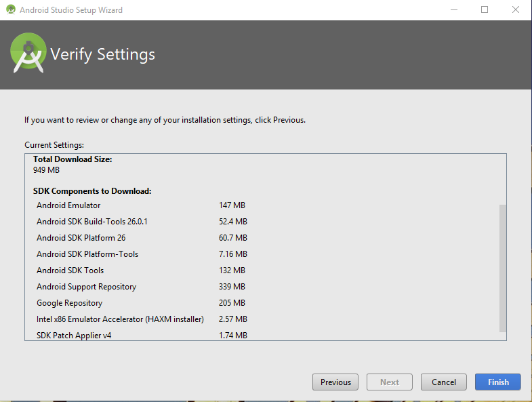Select the Android SDK Platform-Tools entry
Viewport: 532px width, 402px height.
(x=87, y=254)
